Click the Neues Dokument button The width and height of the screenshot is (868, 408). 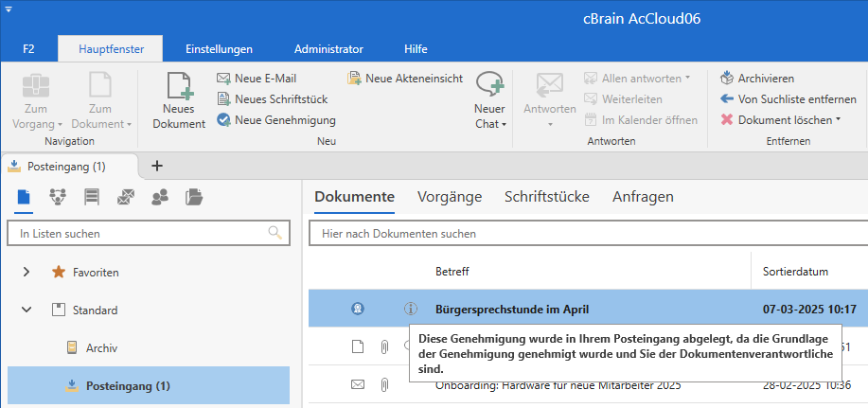pos(178,100)
